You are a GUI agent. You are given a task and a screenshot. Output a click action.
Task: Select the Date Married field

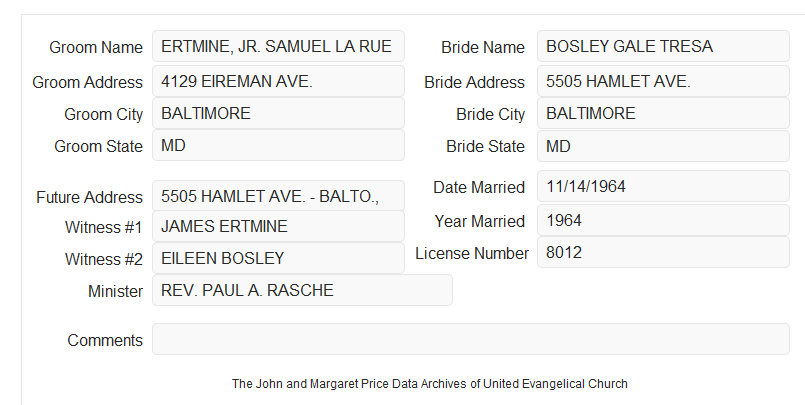pyautogui.click(x=663, y=186)
